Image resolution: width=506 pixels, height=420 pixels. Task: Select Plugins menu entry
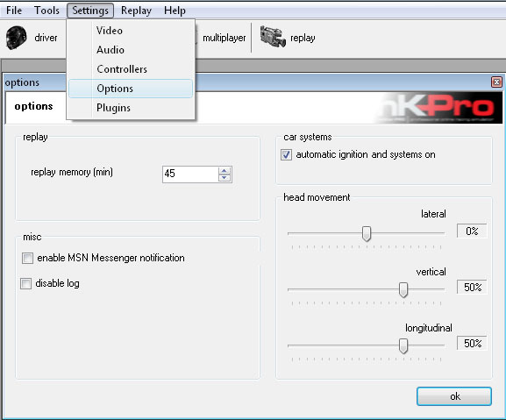pyautogui.click(x=113, y=108)
